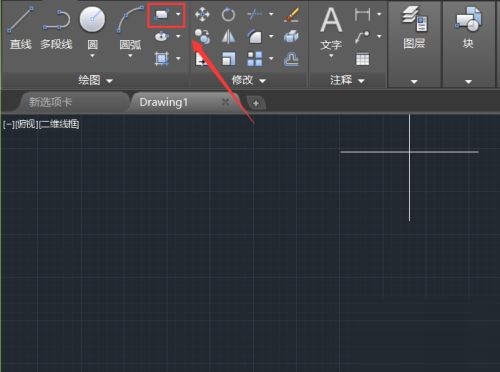Insert a Table via the annotation icon
Viewport: 500px width, 372px height.
363,59
